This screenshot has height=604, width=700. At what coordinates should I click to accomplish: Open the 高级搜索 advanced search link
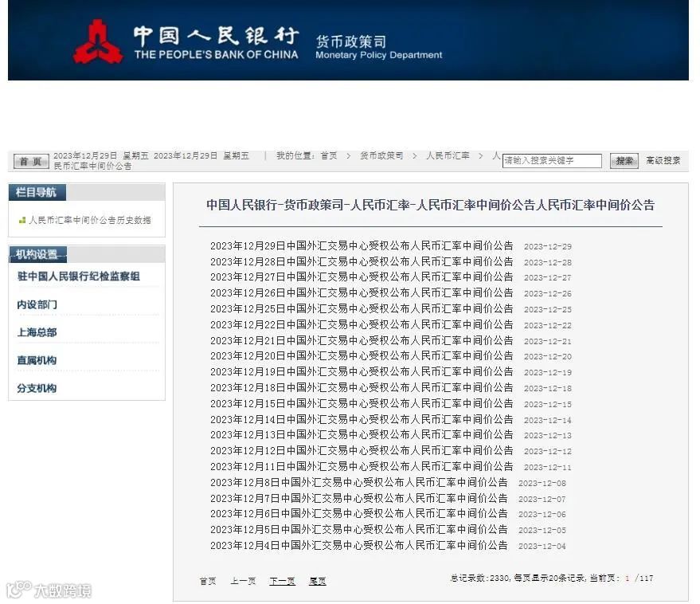click(663, 160)
